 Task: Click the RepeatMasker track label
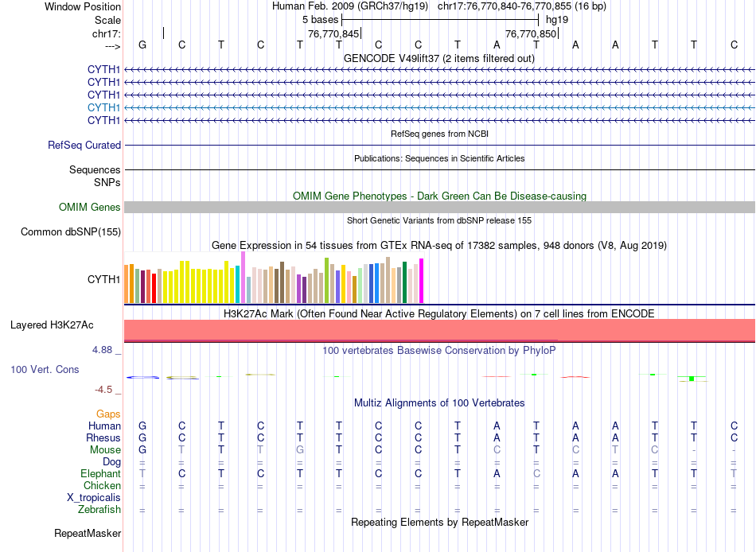coord(88,533)
